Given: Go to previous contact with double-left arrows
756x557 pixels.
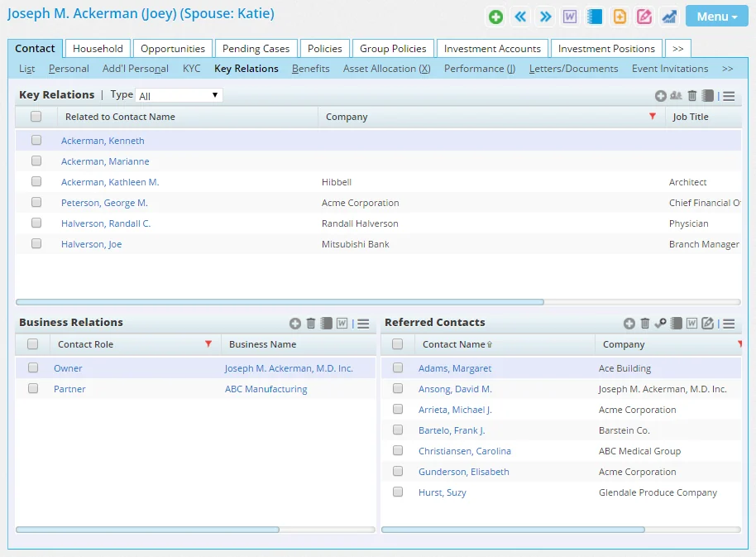Looking at the screenshot, I should [x=520, y=17].
